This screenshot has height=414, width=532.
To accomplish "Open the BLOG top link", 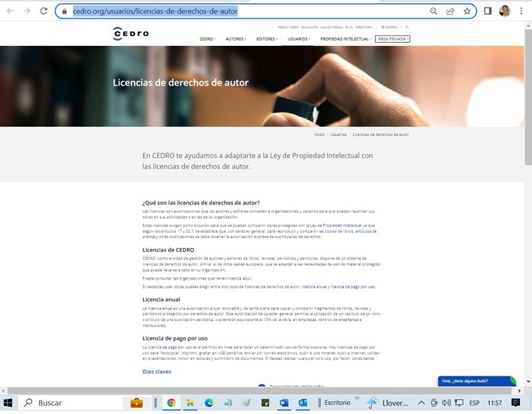I will pos(349,27).
